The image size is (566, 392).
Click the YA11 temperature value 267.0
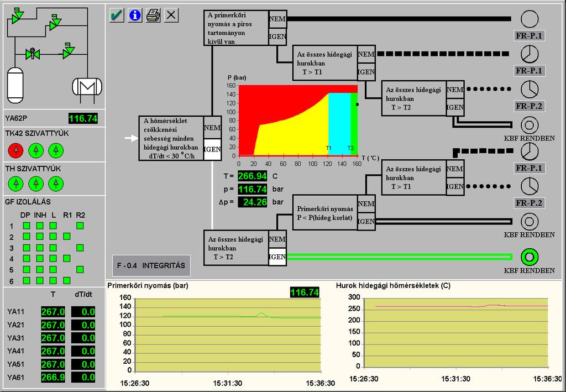(53, 312)
